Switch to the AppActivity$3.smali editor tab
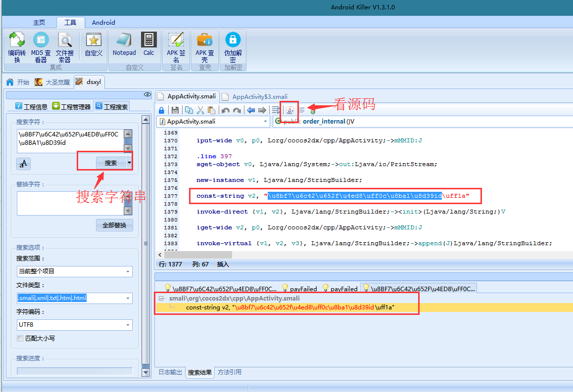 255,97
